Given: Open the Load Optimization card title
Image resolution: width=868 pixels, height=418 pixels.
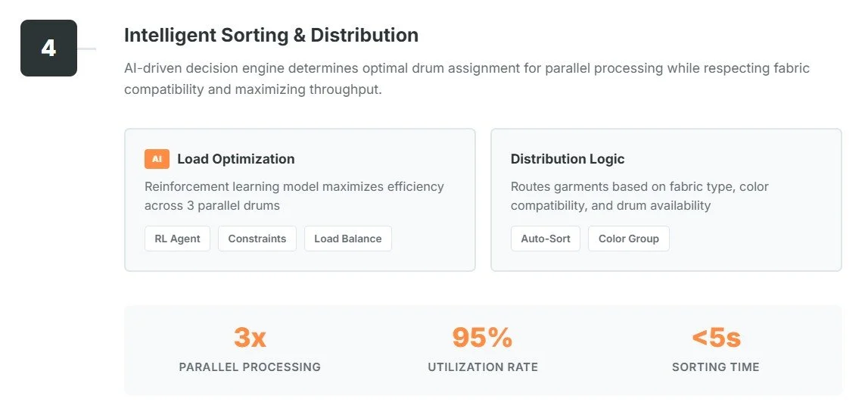Looking at the screenshot, I should (235, 159).
